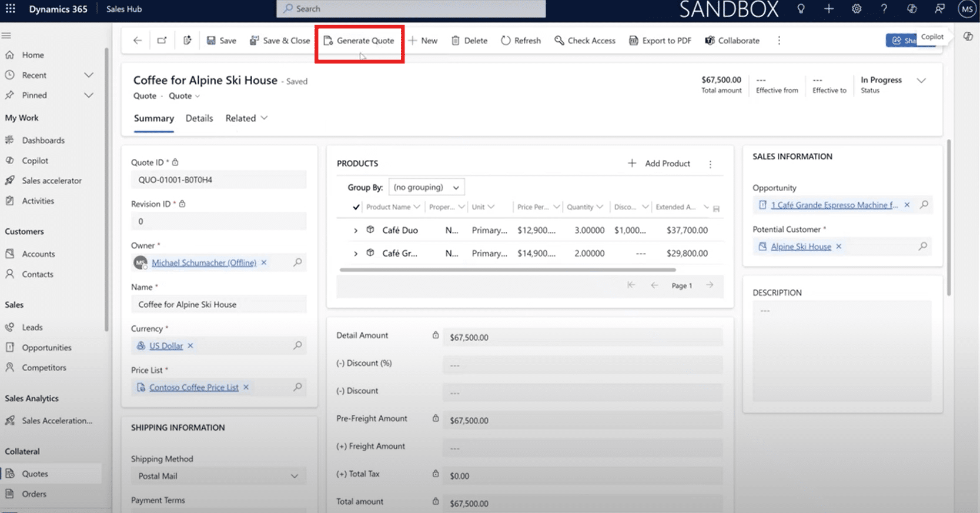Click the Refresh icon in command bar
Viewport: 980px width, 513px height.
[506, 41]
